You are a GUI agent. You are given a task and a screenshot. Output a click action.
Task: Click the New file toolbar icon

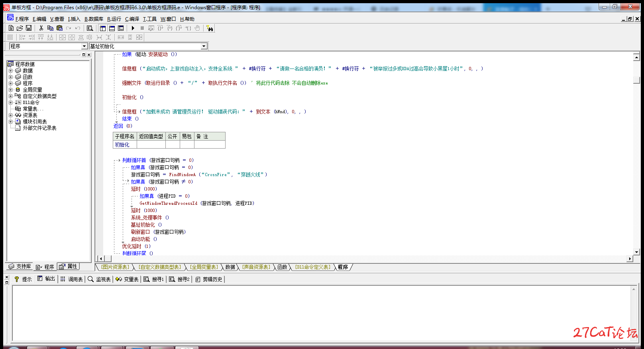click(x=11, y=28)
